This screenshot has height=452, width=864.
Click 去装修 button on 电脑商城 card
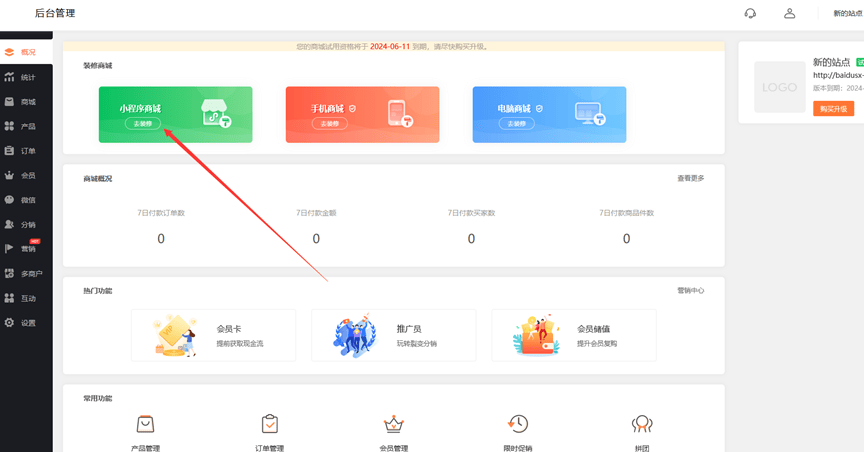click(x=516, y=123)
